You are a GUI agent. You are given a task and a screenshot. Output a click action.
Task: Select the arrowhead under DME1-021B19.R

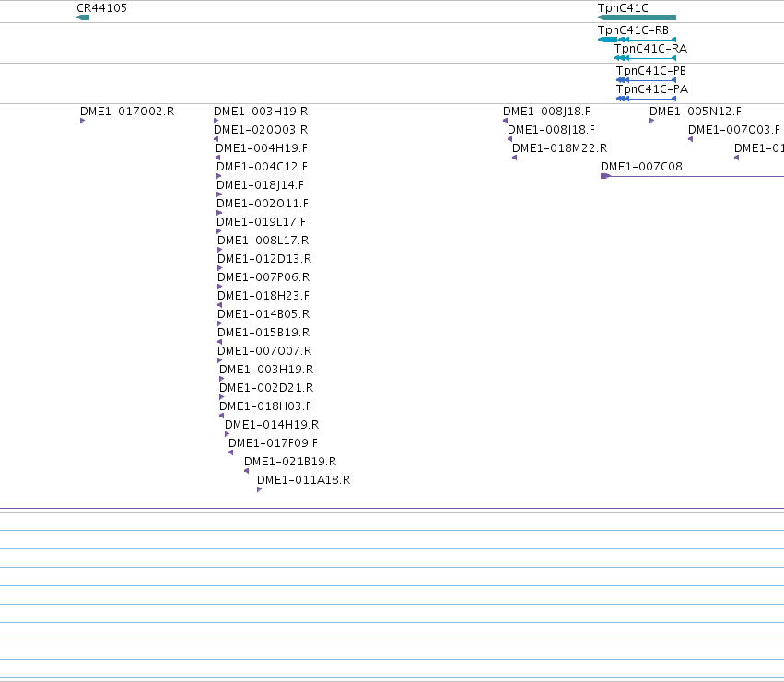pyautogui.click(x=247, y=471)
